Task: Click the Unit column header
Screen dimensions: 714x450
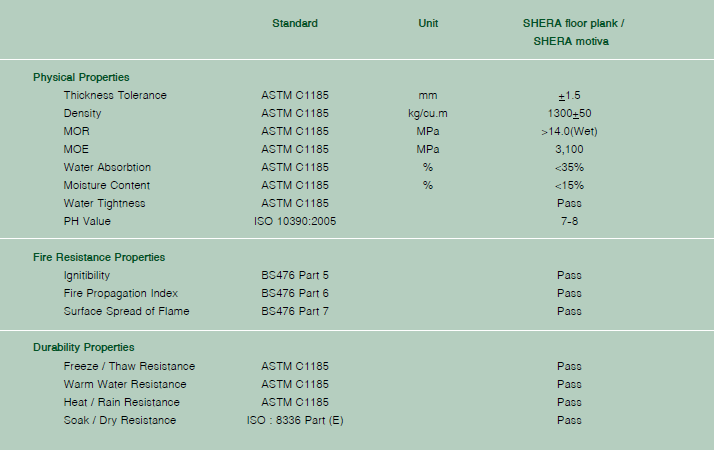Action: click(428, 23)
